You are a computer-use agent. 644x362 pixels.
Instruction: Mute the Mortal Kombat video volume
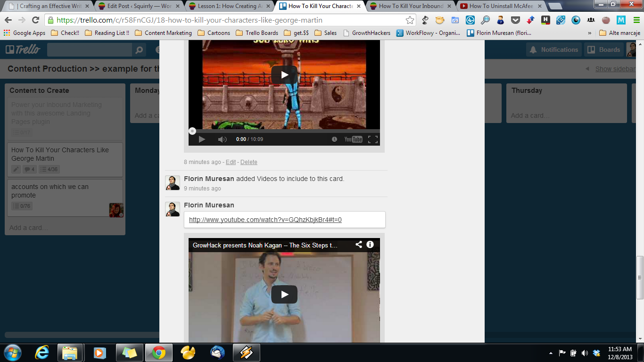(222, 140)
